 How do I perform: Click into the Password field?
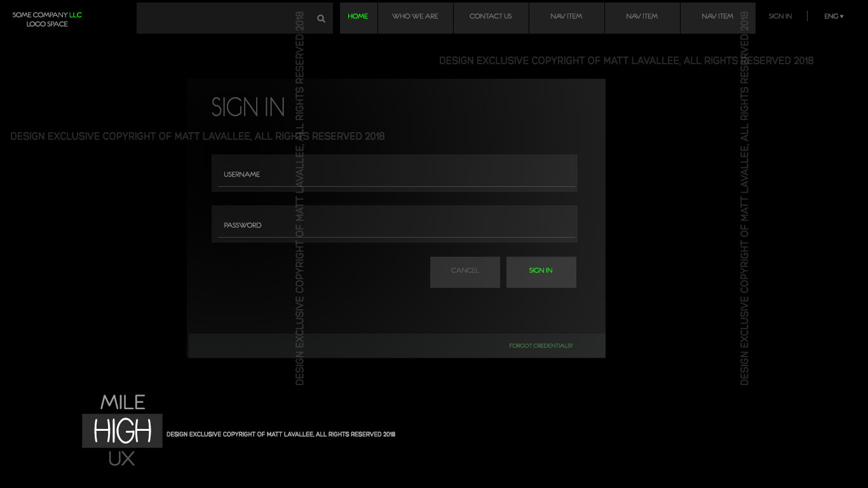click(x=394, y=225)
